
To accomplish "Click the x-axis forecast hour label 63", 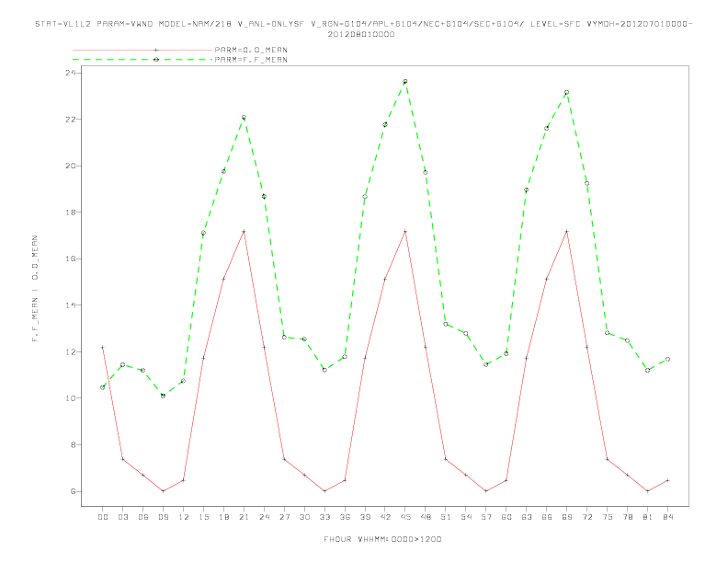I will pos(527,517).
